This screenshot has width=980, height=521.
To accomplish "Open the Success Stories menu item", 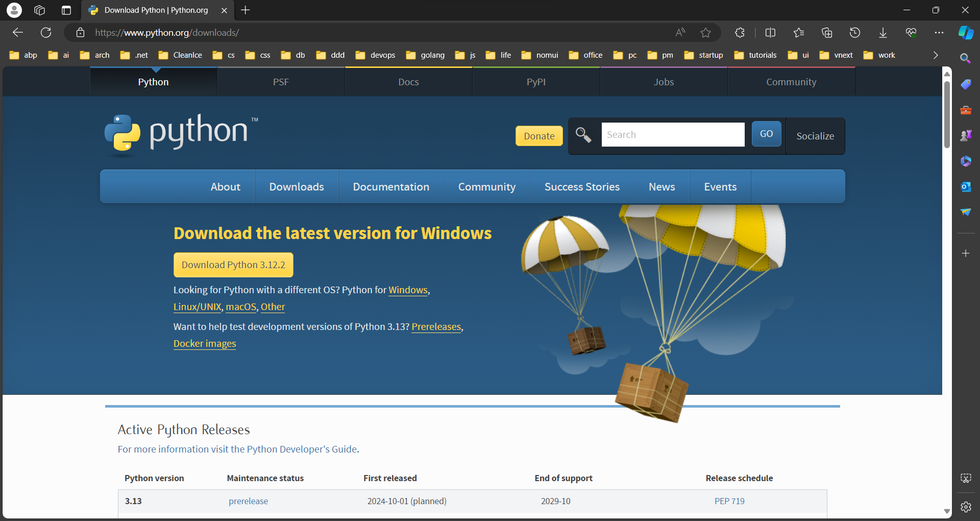I will [x=582, y=187].
